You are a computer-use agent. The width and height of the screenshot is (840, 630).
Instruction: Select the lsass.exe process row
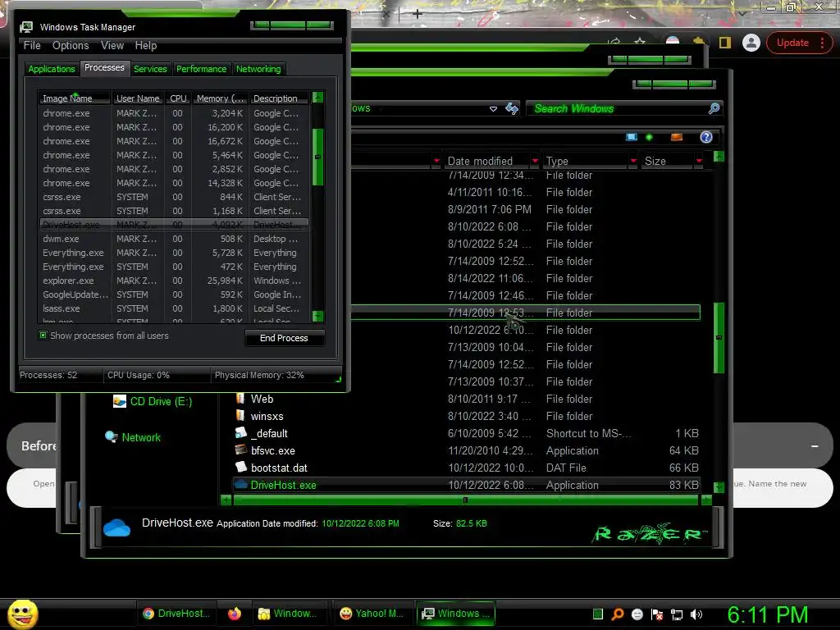pos(174,308)
